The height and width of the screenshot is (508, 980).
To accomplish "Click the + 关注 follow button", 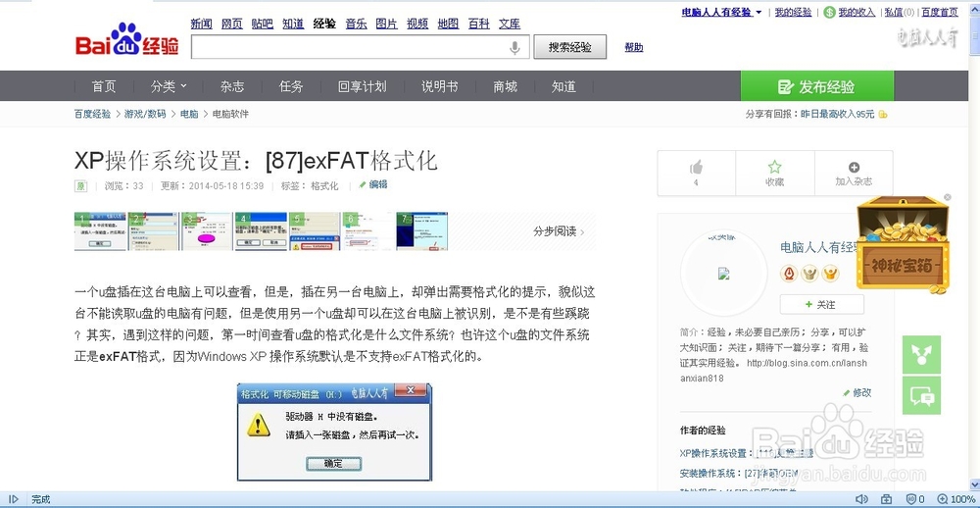I will (822, 304).
